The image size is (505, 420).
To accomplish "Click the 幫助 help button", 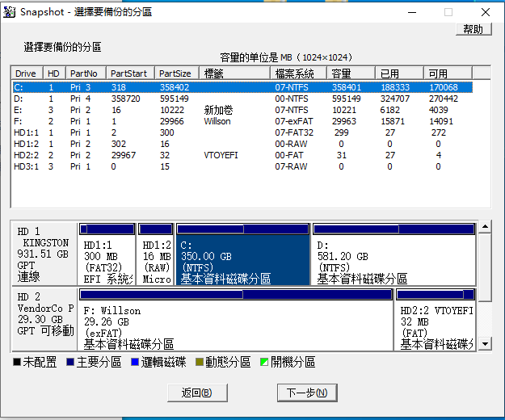I will tap(473, 29).
